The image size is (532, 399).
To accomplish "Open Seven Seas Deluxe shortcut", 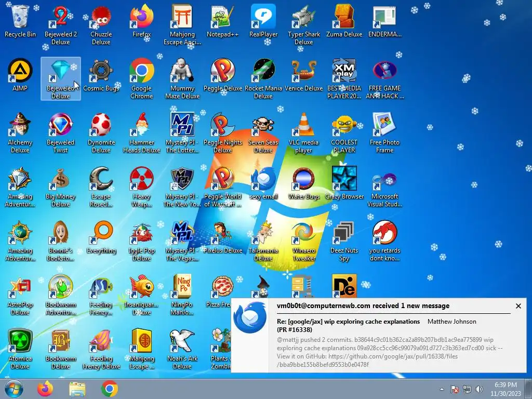I will click(263, 132).
